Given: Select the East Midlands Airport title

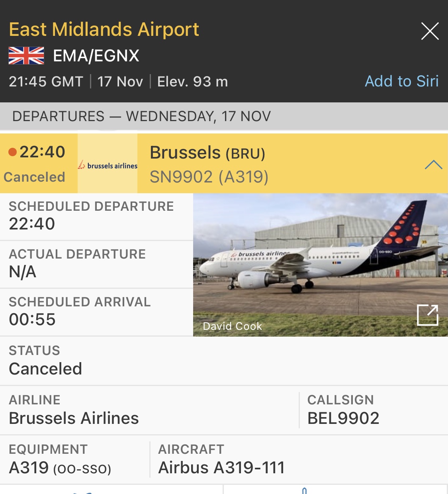Looking at the screenshot, I should coord(104,29).
